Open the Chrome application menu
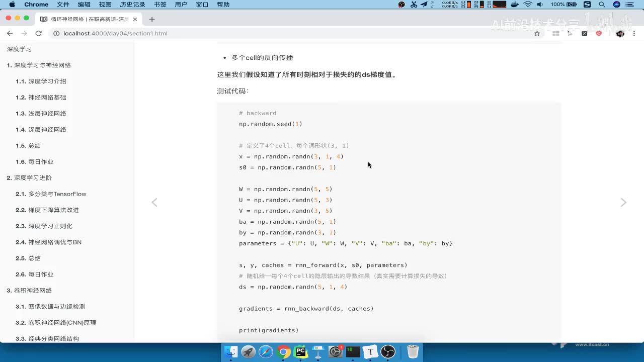This screenshot has height=362, width=644. 36,5
